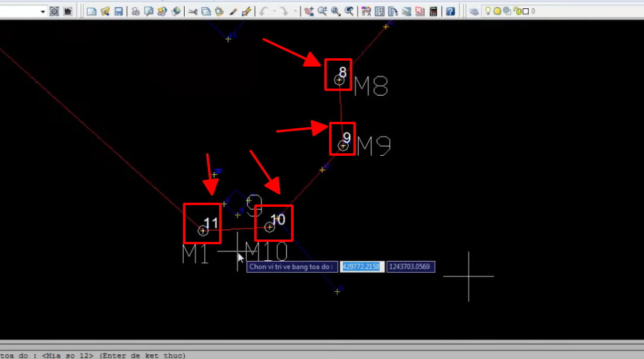This screenshot has height=359, width=644.
Task: Click the Publish icon
Action: tap(162, 11)
